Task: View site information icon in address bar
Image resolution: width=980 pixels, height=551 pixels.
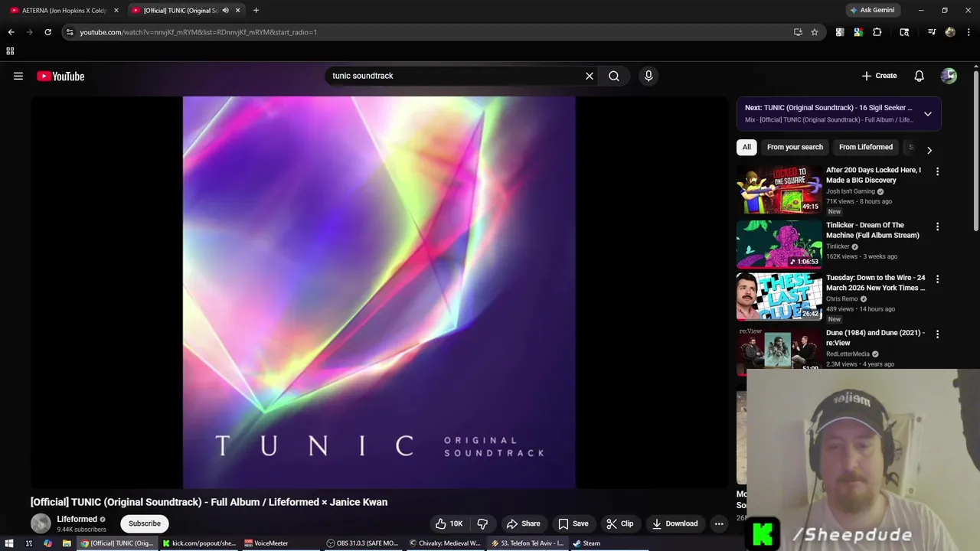Action: [x=70, y=32]
